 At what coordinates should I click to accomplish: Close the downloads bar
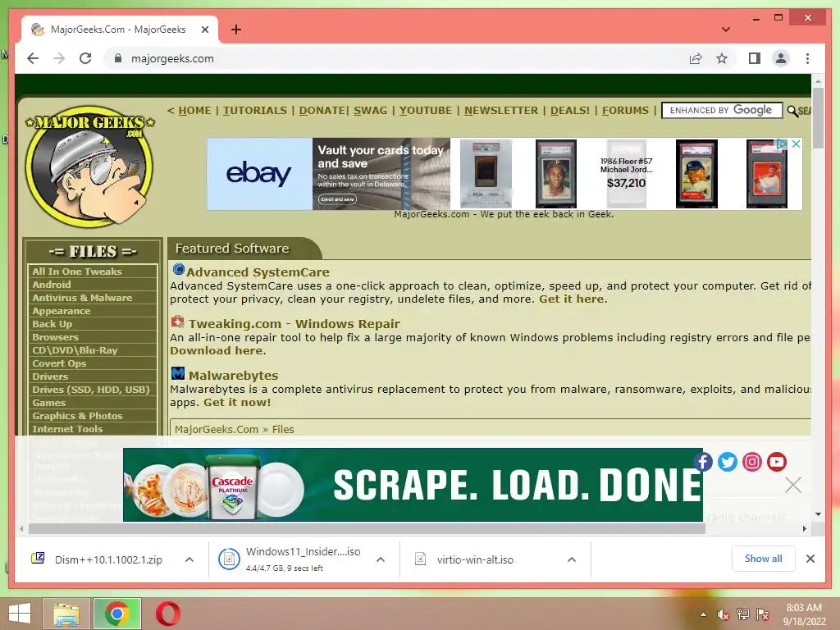tap(810, 559)
